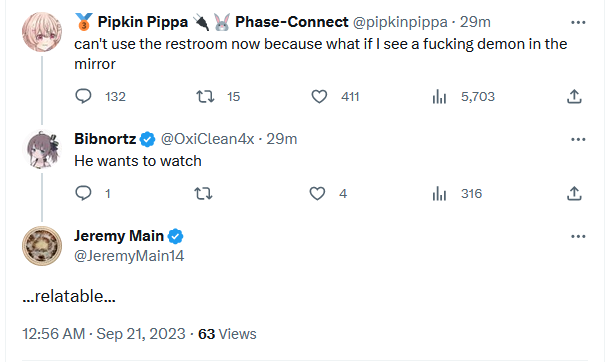Reply to Bibnortz's 'He wants to watch' tweet
This screenshot has width=606, height=362.
point(83,193)
